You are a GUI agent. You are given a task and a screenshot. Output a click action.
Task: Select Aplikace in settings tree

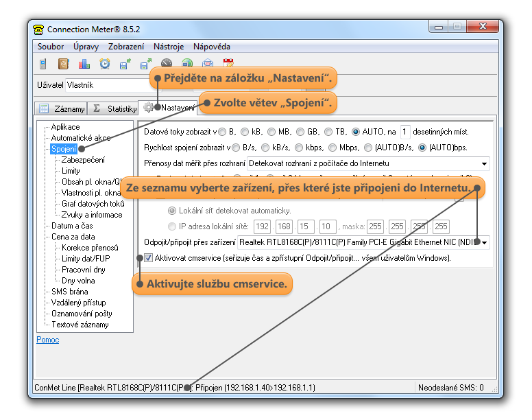pos(66,127)
